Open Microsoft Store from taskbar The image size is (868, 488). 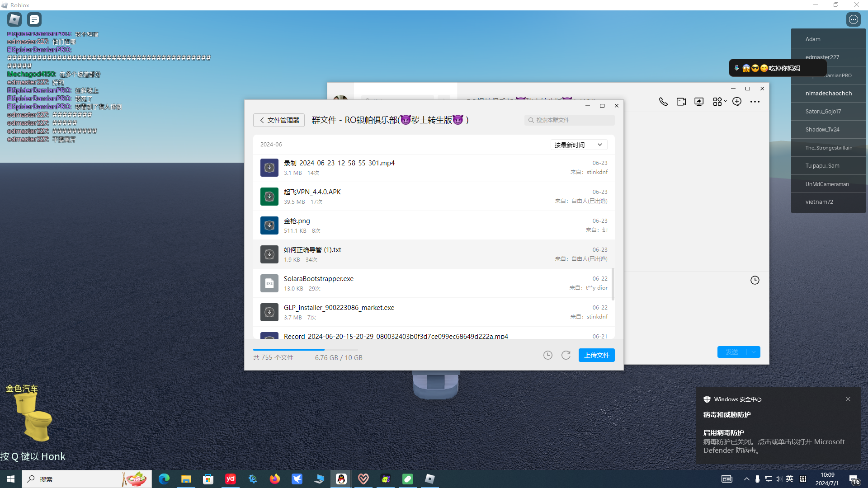point(208,479)
